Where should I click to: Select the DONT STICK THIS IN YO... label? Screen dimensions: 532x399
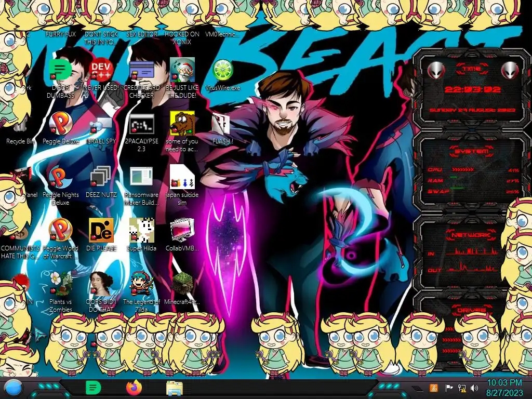coord(101,38)
